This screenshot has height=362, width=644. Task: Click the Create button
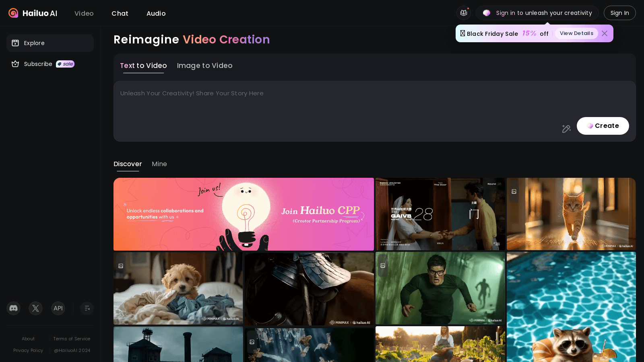coord(603,126)
